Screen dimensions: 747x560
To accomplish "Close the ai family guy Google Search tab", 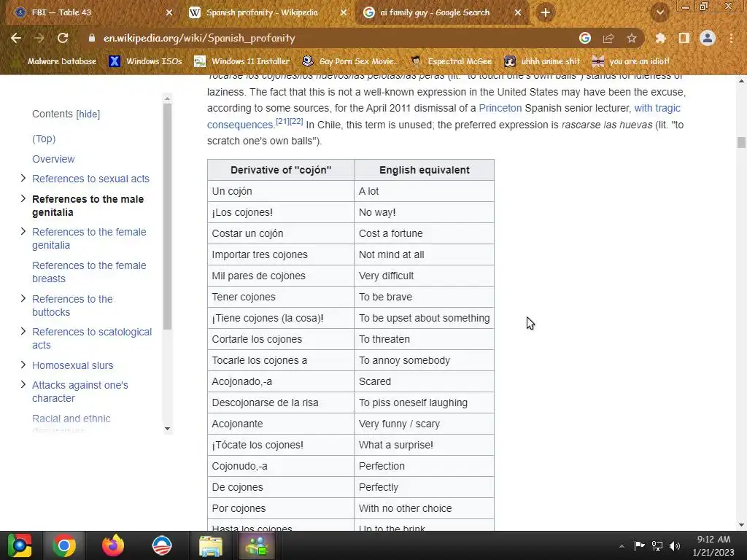I will point(518,13).
